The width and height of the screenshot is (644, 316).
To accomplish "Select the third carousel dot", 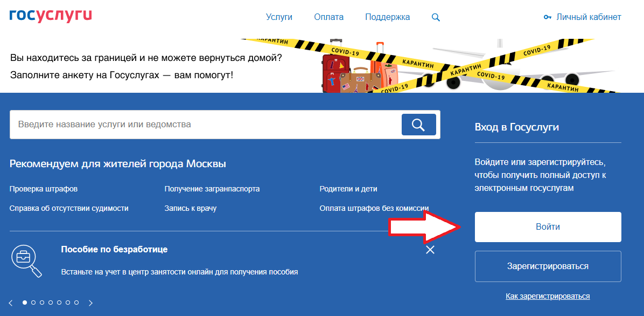I will pos(42,303).
